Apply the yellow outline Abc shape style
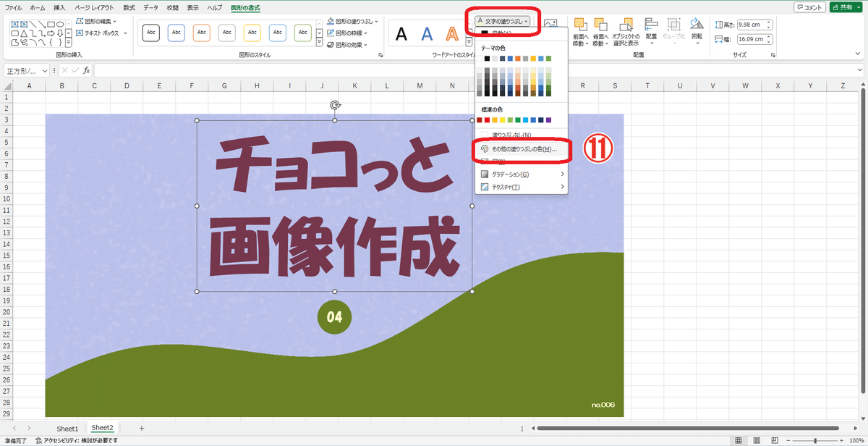The width and height of the screenshot is (868, 446). (252, 33)
